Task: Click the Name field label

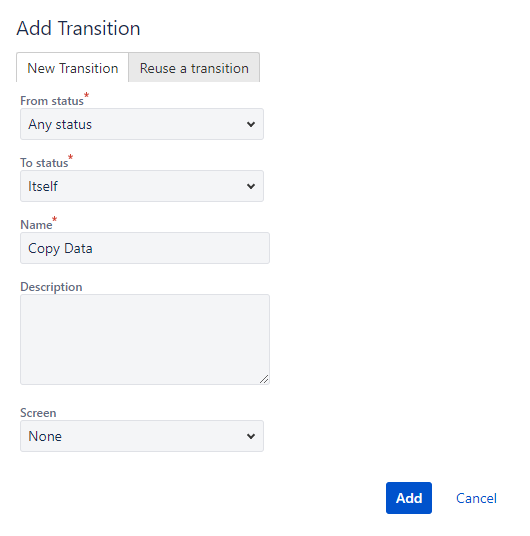Action: click(36, 225)
